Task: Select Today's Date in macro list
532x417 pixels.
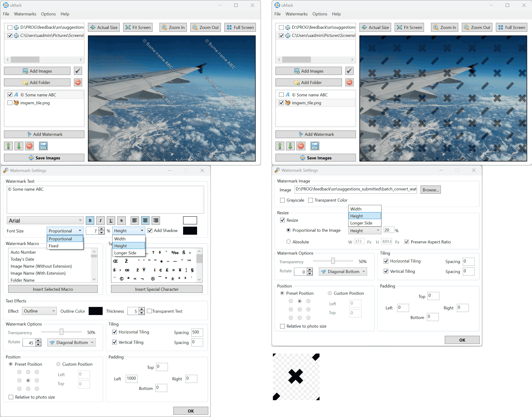Action: click(x=22, y=259)
